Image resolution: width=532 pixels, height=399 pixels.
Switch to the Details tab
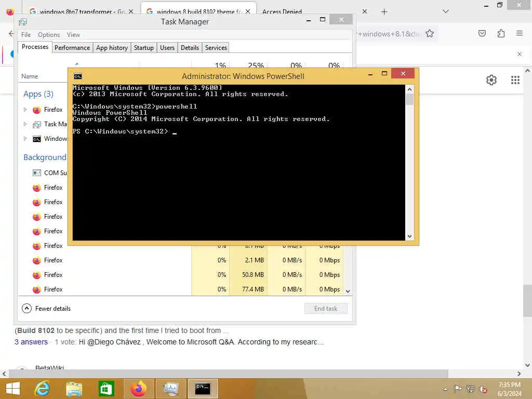click(190, 48)
